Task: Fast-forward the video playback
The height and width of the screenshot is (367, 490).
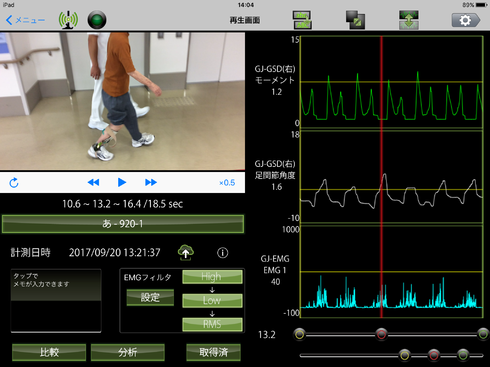Action: click(x=151, y=182)
